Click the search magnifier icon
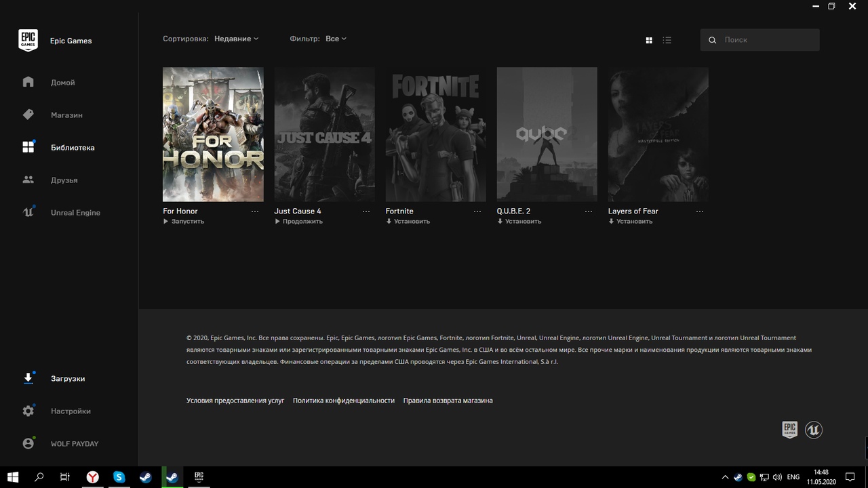The image size is (868, 488). (x=713, y=41)
